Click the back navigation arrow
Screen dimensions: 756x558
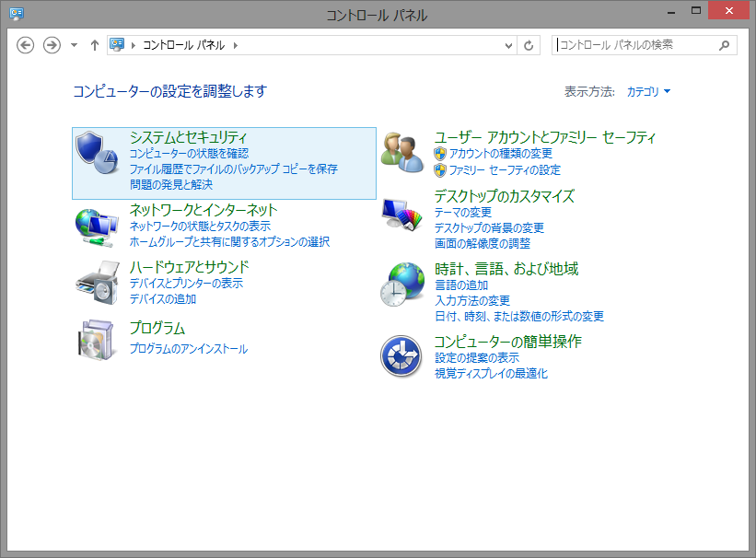pyautogui.click(x=25, y=45)
